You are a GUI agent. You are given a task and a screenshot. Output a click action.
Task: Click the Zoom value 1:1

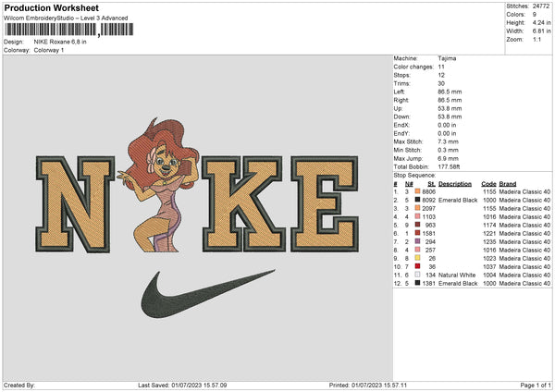(536, 40)
